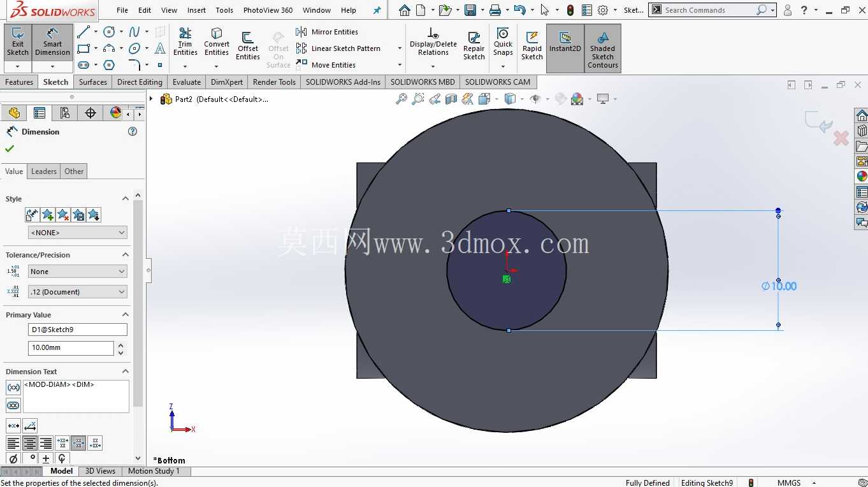
Task: Confirm dimension with the green checkmark
Action: click(10, 149)
